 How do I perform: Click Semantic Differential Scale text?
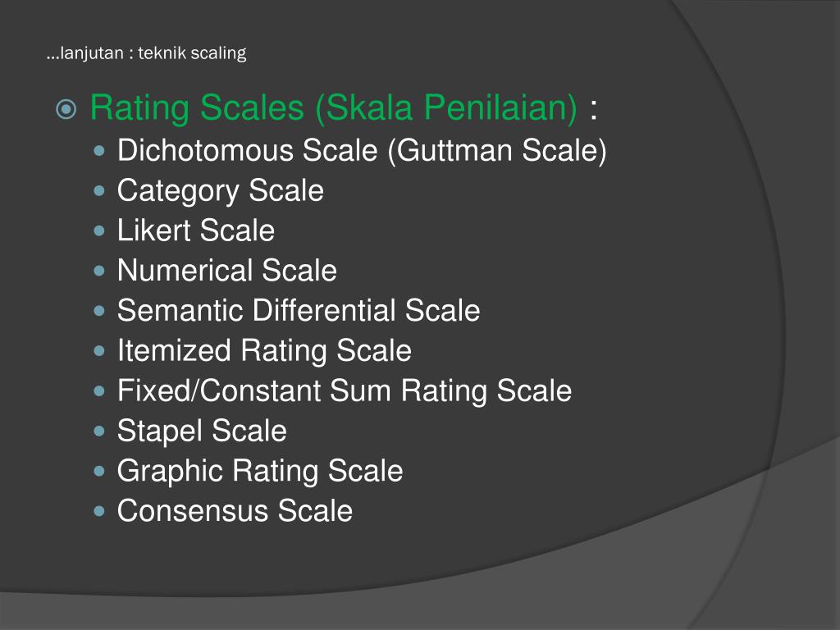tap(299, 310)
